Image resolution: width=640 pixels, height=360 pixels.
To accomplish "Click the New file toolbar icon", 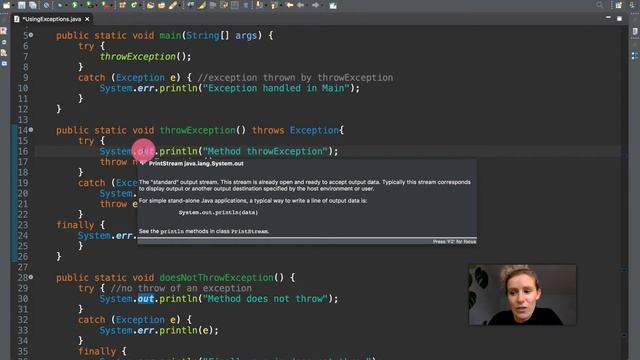I will (7, 5).
